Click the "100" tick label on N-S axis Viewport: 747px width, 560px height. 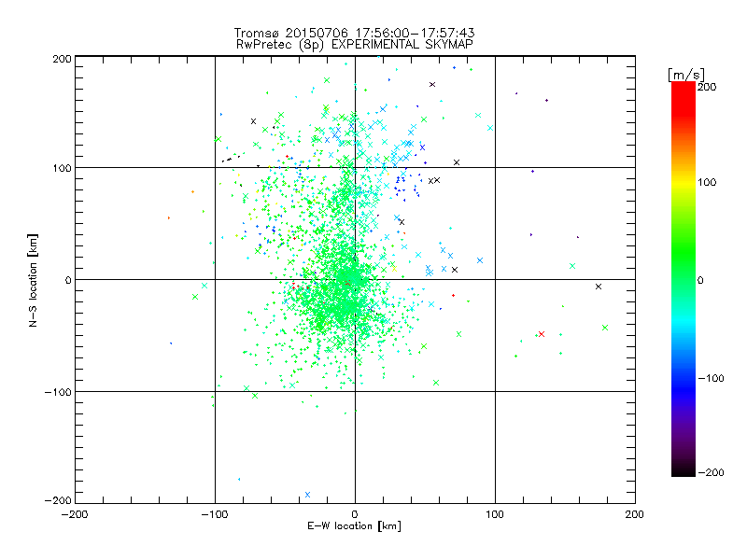62,168
